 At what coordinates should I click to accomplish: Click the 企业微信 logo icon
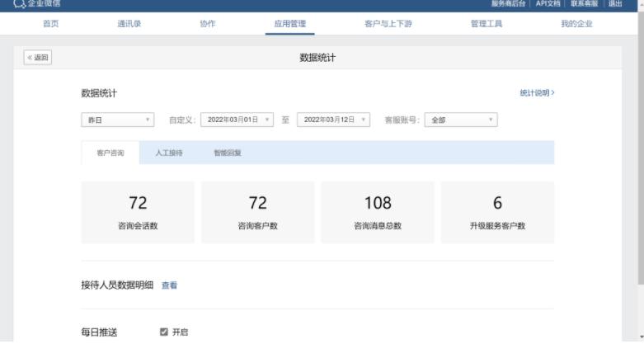coord(19,3)
